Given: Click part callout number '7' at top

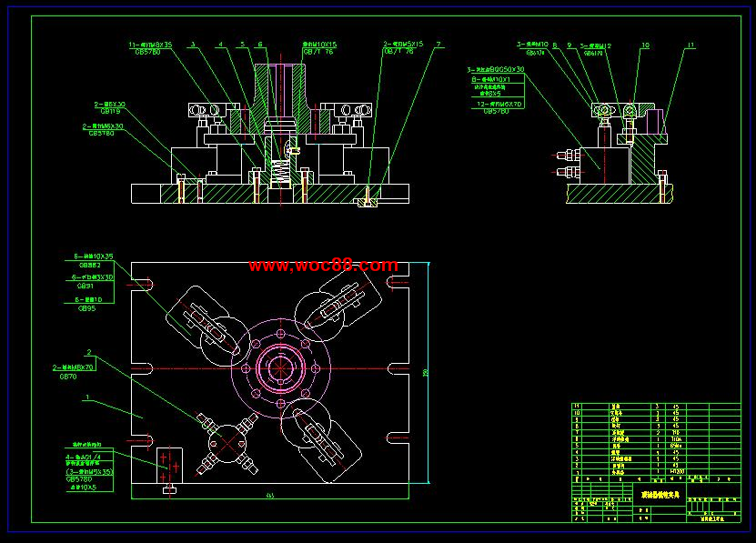Looking at the screenshot, I should click(x=438, y=45).
